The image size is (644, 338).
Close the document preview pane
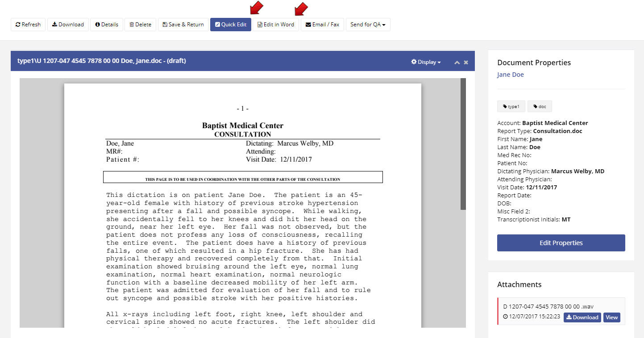[x=465, y=62]
